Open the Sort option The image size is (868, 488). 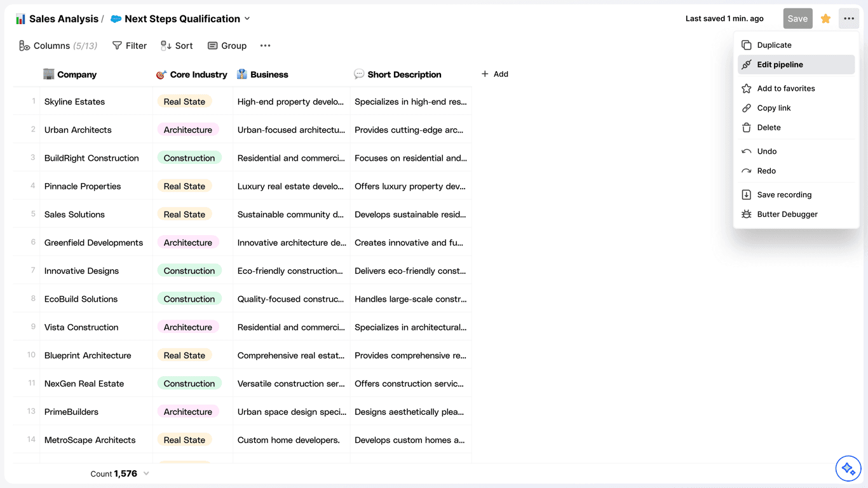[177, 46]
